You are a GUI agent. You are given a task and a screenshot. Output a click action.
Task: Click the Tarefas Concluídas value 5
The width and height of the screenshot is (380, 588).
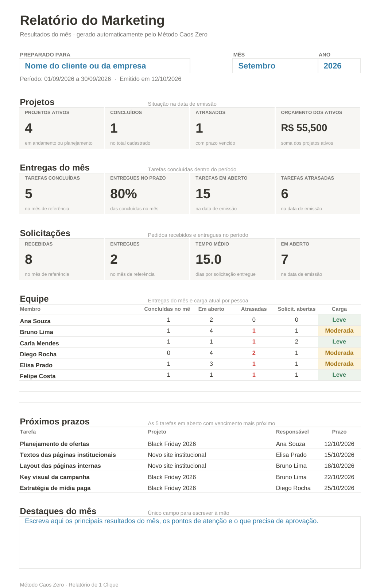[28, 194]
